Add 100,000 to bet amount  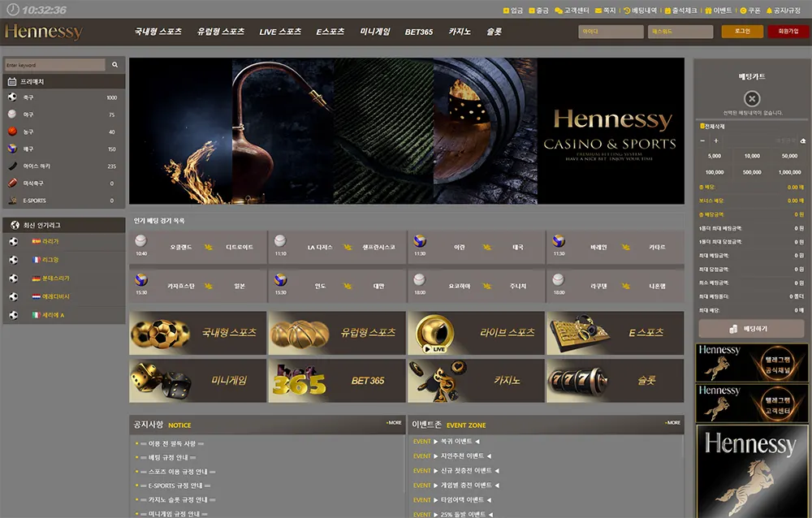tap(714, 172)
